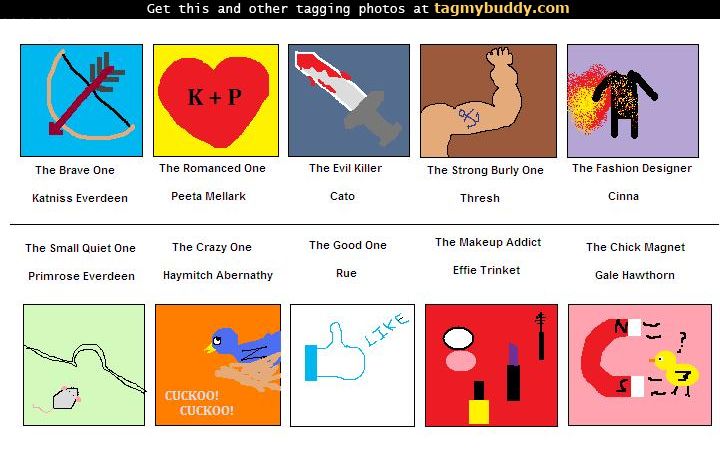Select the thumbs up LIKE picture
720x470 pixels.
(x=352, y=365)
